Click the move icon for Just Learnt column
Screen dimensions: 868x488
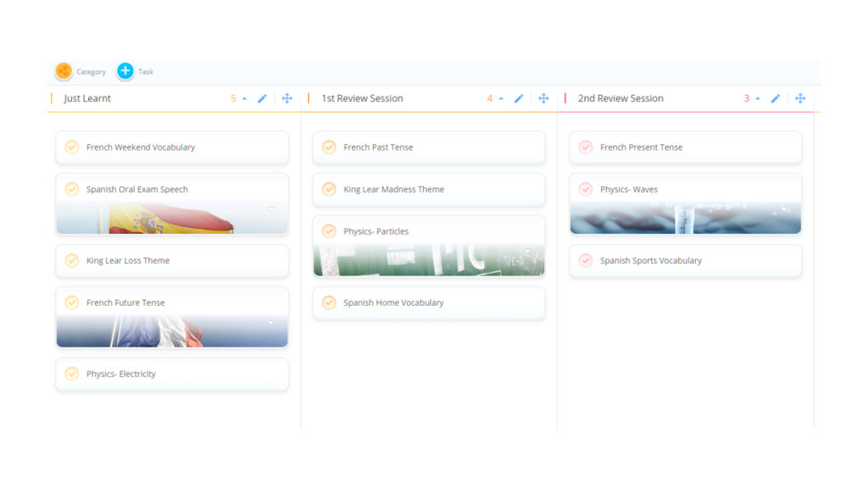tap(287, 98)
